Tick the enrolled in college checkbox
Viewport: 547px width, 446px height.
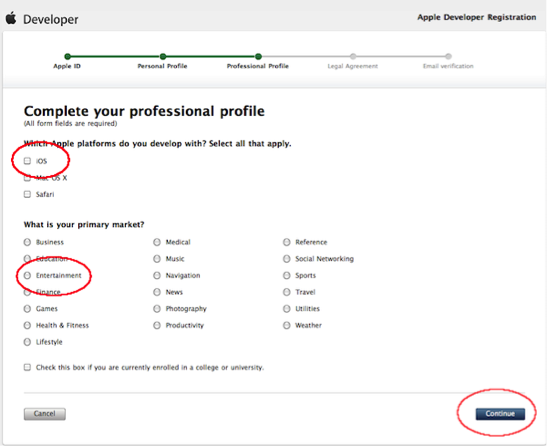[27, 367]
